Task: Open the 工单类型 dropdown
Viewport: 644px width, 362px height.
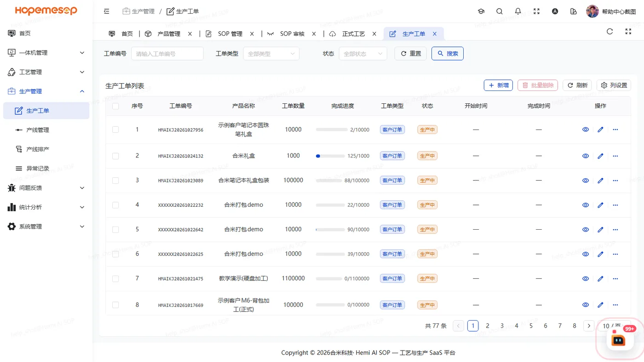Action: point(271,54)
